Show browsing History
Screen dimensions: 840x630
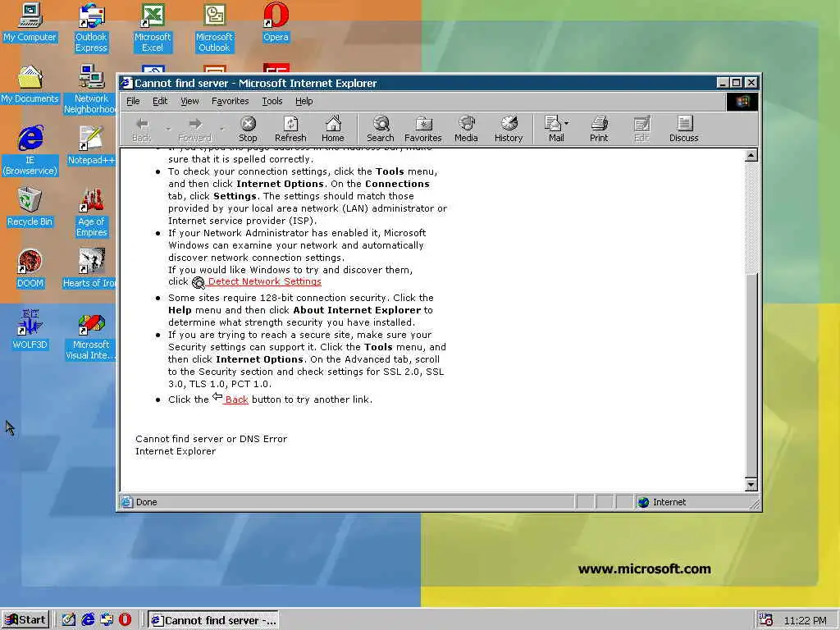(x=509, y=129)
